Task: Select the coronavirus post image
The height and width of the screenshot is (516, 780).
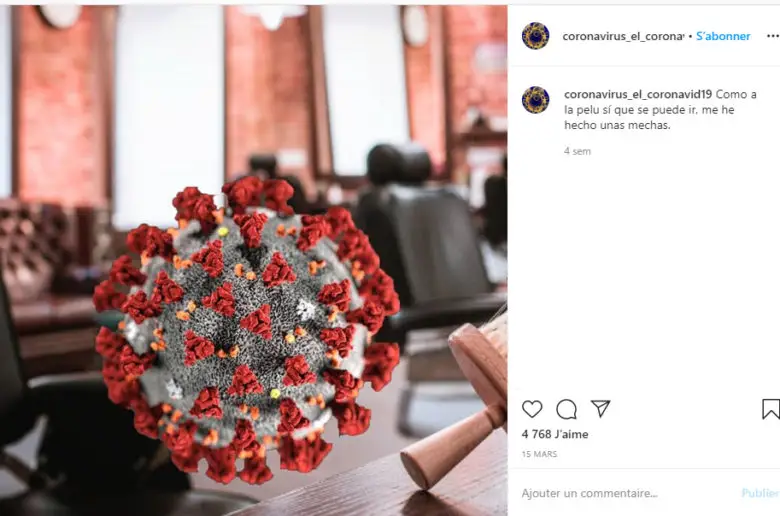Action: 254,260
